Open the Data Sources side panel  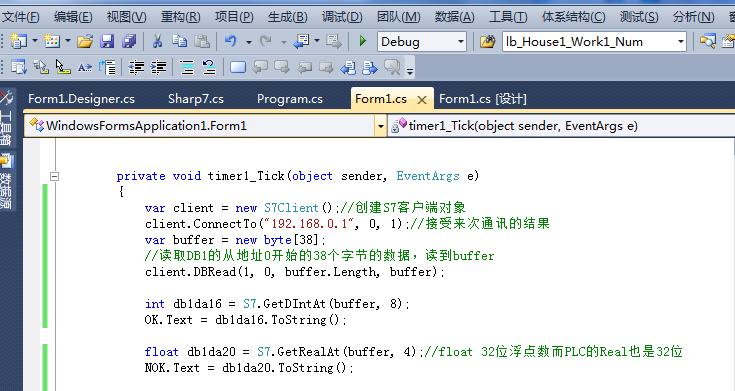(7, 180)
